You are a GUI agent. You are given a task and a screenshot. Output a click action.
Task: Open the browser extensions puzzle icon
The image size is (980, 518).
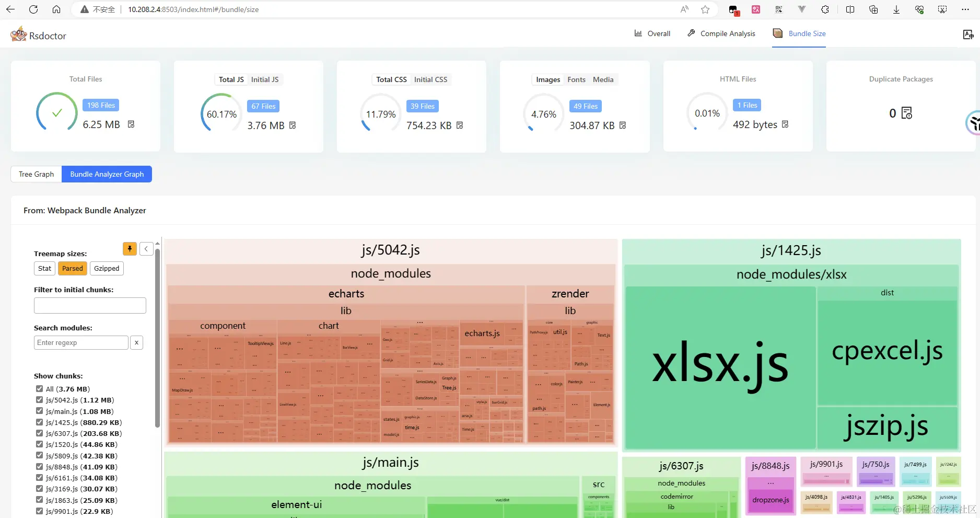coord(825,9)
